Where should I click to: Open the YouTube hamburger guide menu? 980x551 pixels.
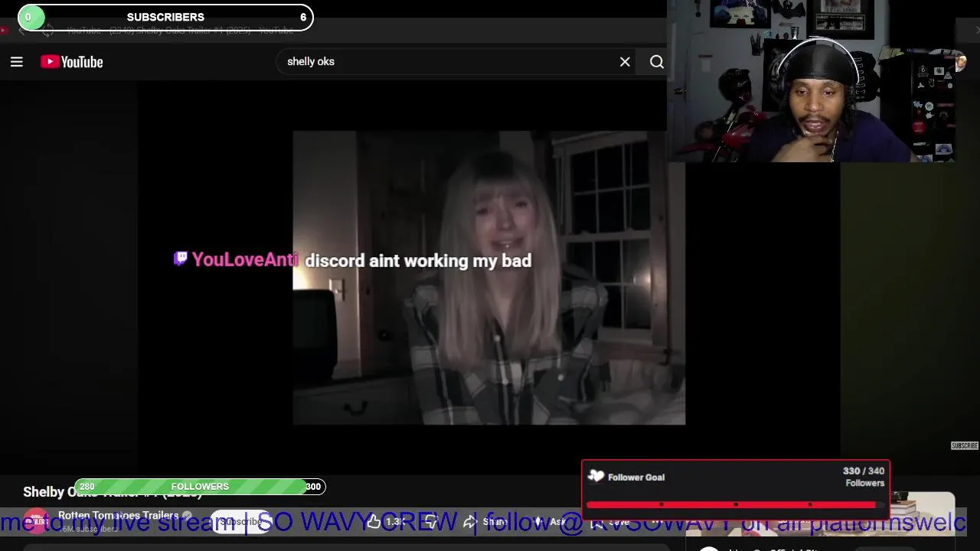17,62
